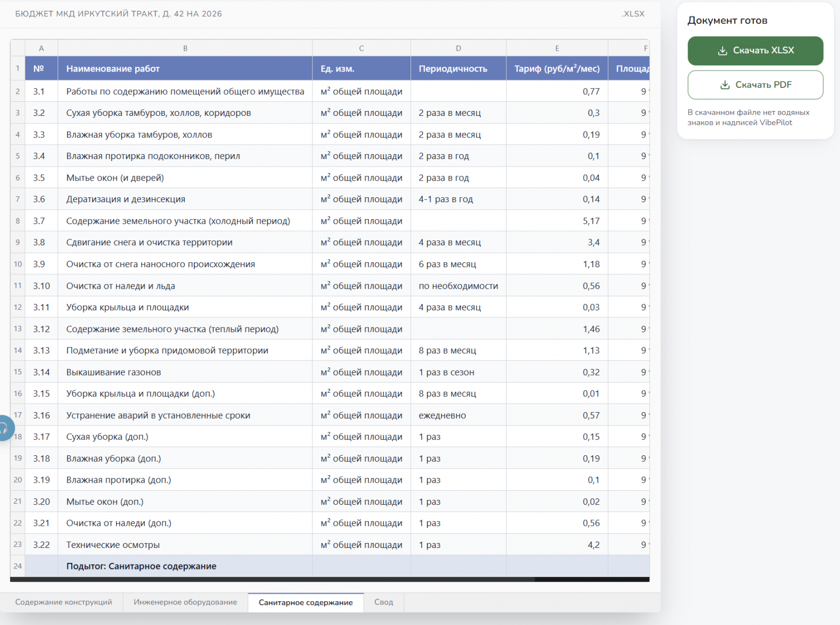The width and height of the screenshot is (840, 625).
Task: Click the tariff value 1,46
Action: tap(557, 329)
